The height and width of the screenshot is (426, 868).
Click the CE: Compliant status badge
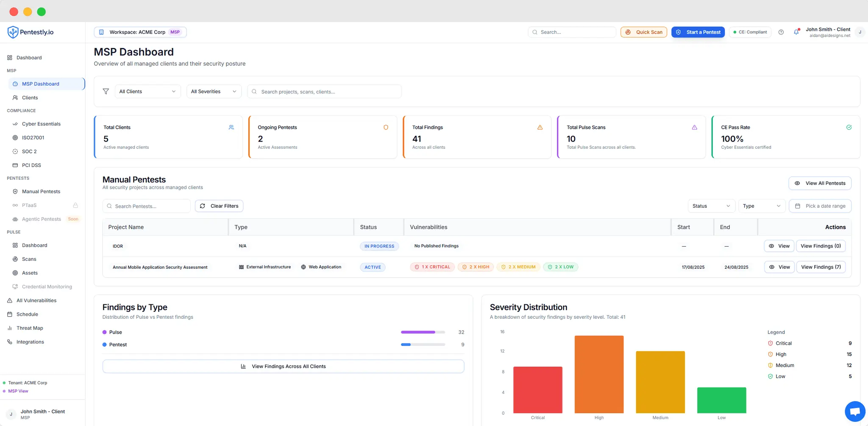point(750,32)
